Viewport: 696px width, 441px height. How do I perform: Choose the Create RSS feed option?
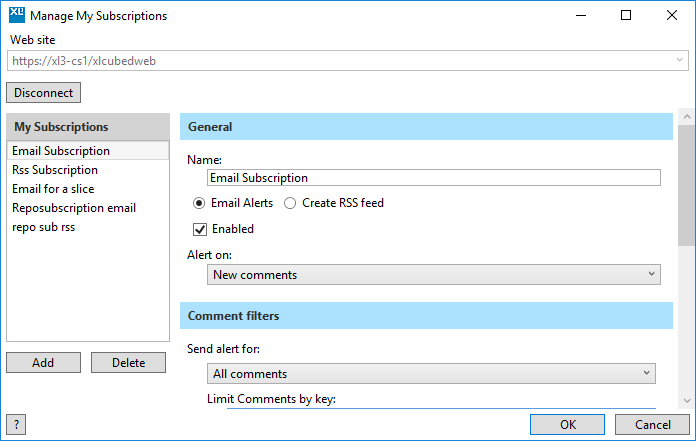click(290, 203)
